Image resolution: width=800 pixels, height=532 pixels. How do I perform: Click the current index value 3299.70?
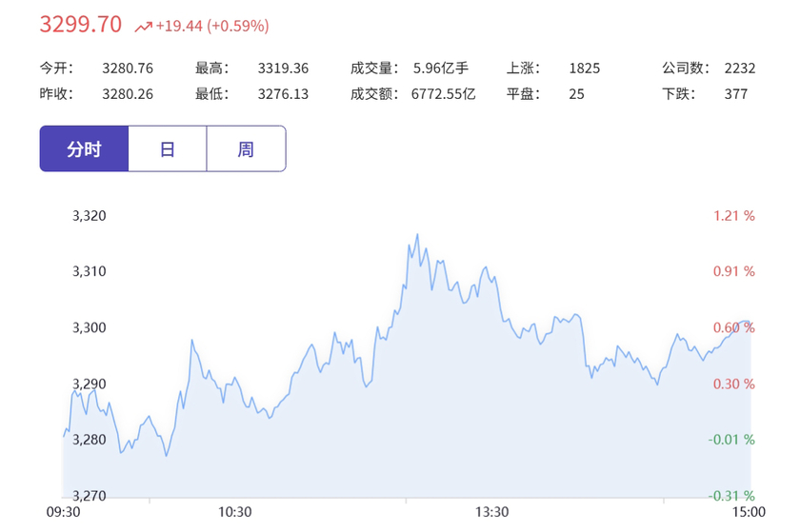[x=81, y=24]
